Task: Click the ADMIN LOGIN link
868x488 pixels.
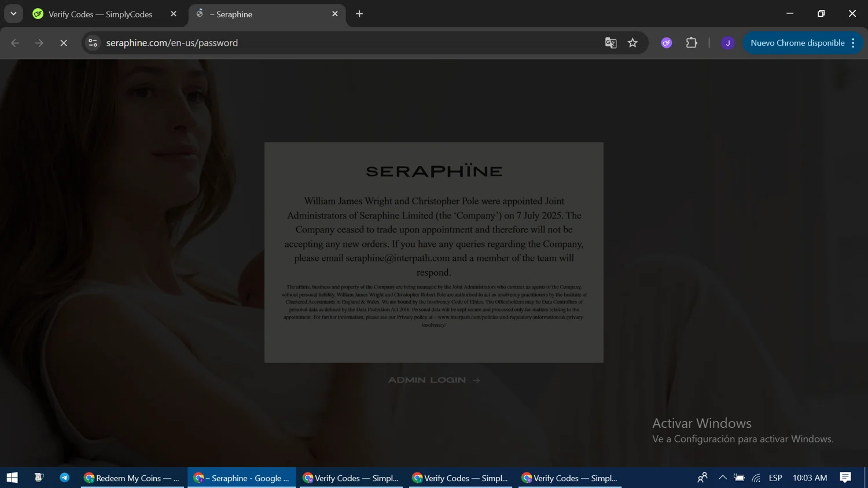Action: click(434, 380)
